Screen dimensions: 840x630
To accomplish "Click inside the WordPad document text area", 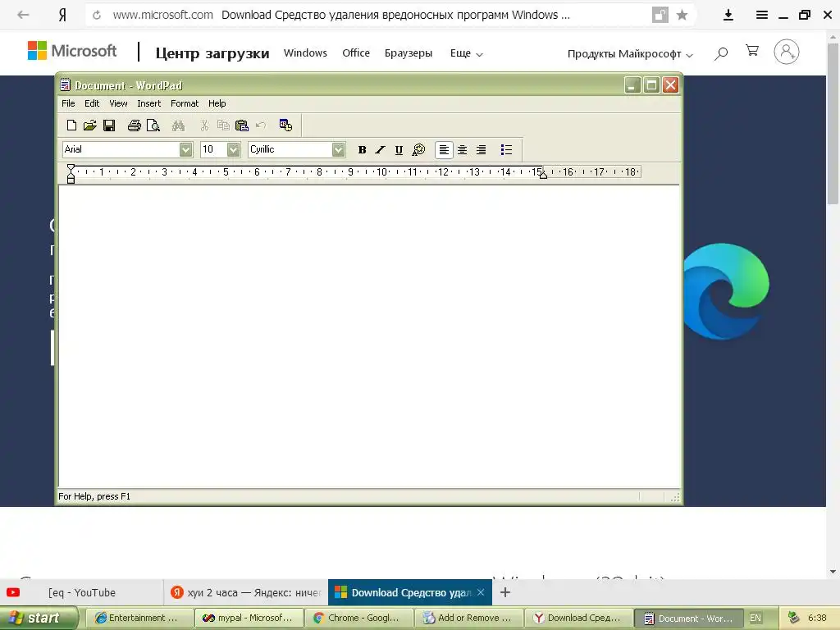I will tap(368, 336).
